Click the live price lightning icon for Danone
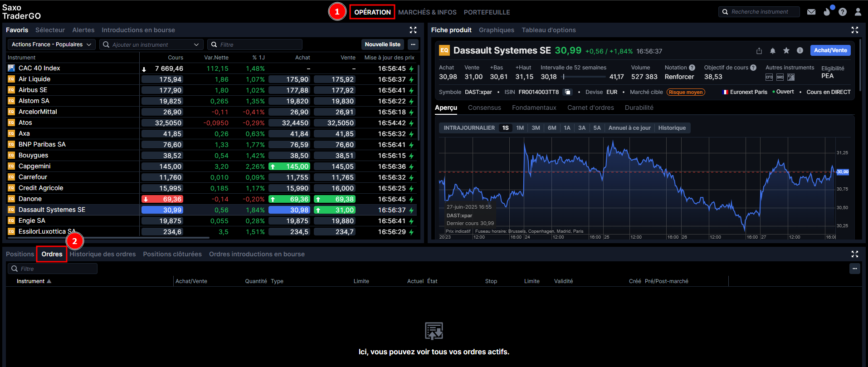Image resolution: width=868 pixels, height=367 pixels. [x=411, y=199]
